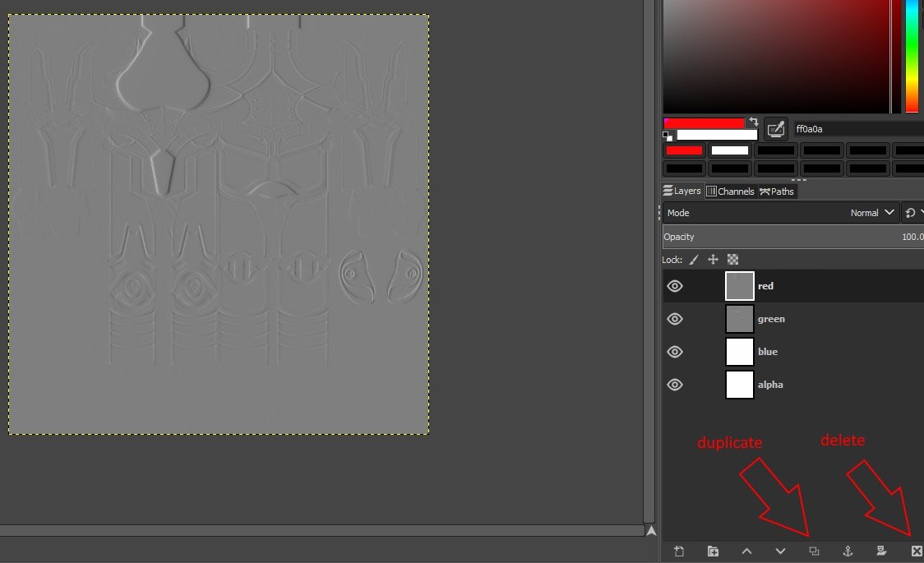Click the embossed gray canvas image
924x563 pixels.
pyautogui.click(x=219, y=224)
